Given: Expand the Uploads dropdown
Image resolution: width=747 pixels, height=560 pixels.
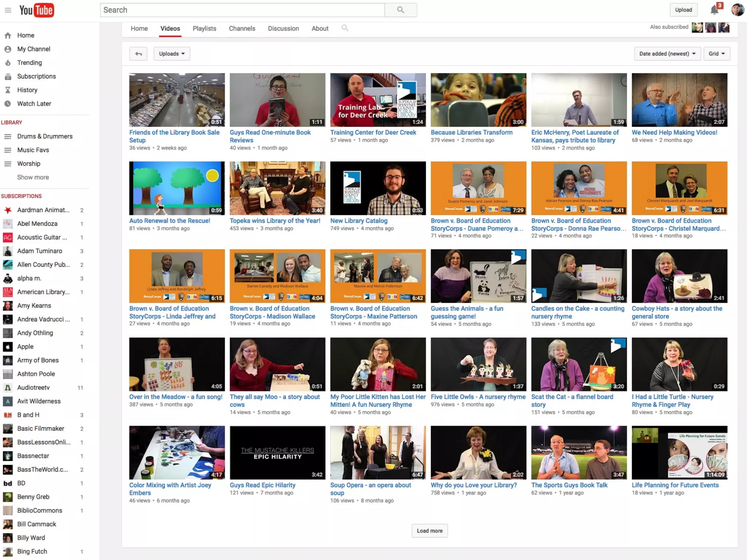Looking at the screenshot, I should (172, 54).
